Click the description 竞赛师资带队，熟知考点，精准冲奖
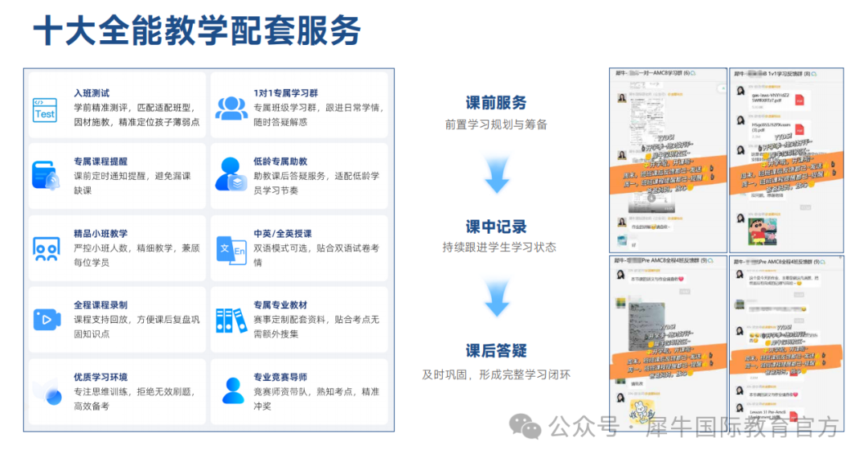868x462 pixels. 316,399
